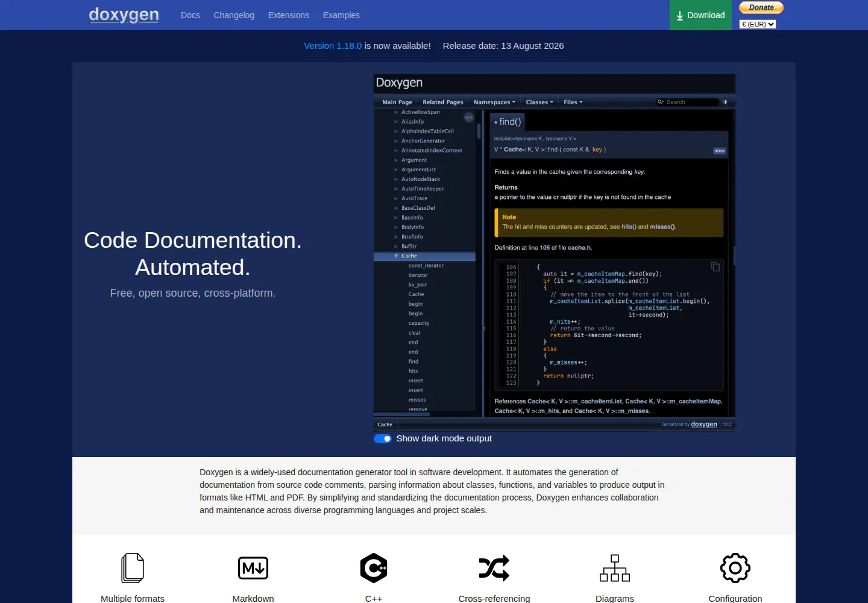Click the theme toggle icon beside Search

tap(725, 102)
